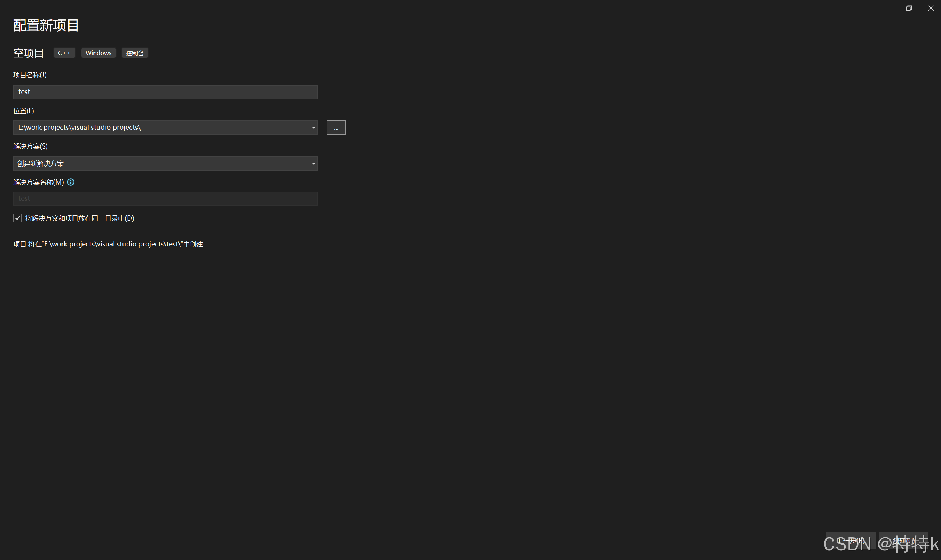Viewport: 941px width, 560px height.
Task: Toggle the same-directory checkbox for solution and project
Action: pos(18,218)
